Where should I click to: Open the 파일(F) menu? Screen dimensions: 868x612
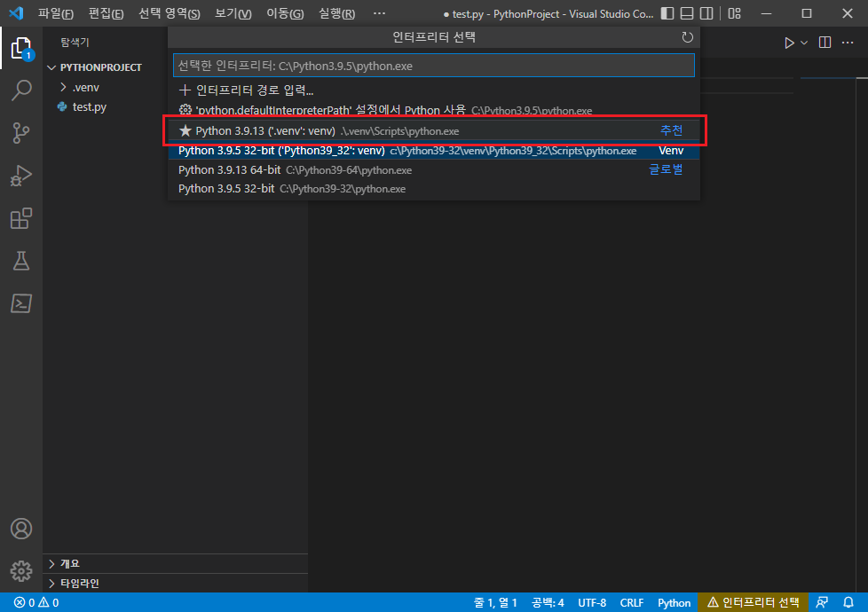(x=55, y=13)
